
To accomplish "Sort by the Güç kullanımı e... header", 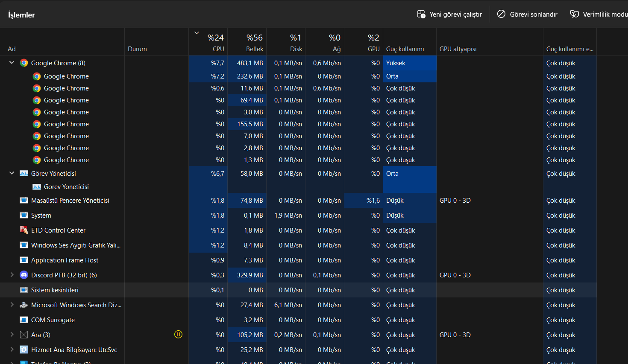I will tap(570, 42).
